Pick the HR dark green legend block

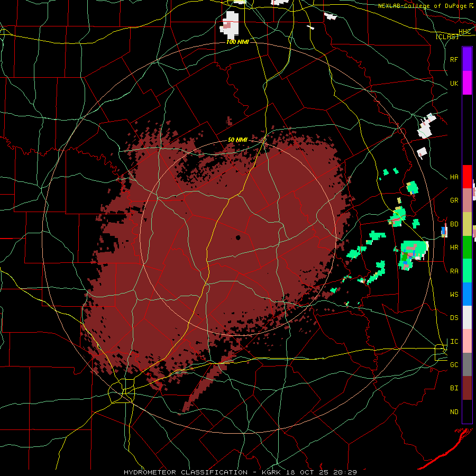click(x=467, y=248)
